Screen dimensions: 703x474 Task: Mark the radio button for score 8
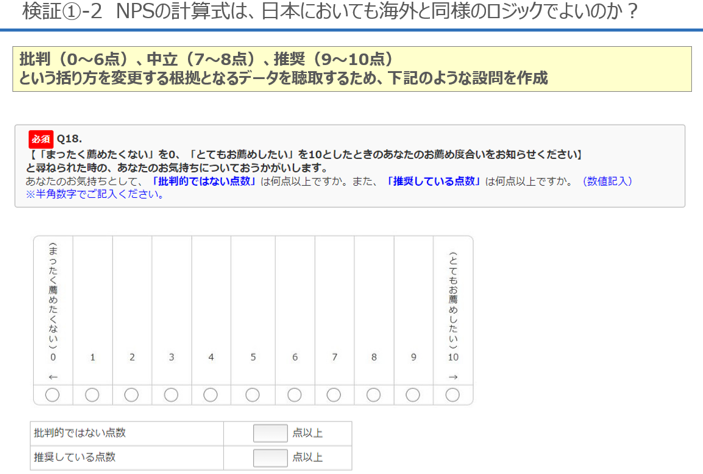[x=373, y=395]
